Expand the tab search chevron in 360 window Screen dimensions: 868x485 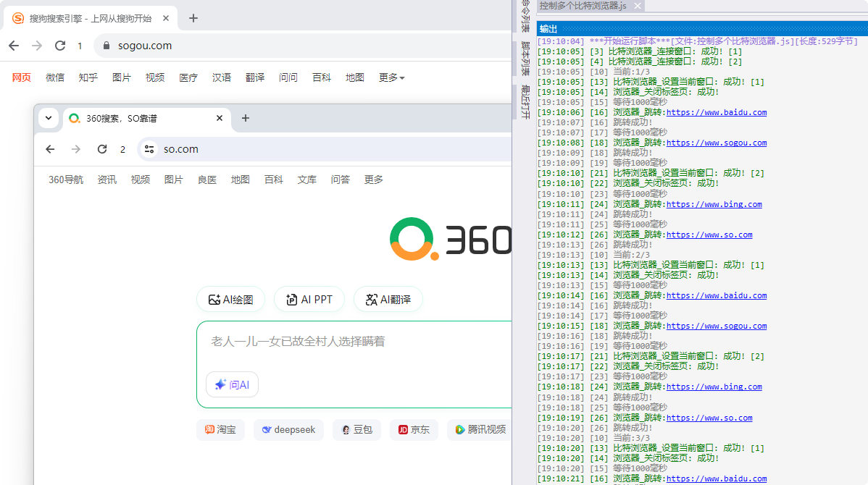point(49,118)
